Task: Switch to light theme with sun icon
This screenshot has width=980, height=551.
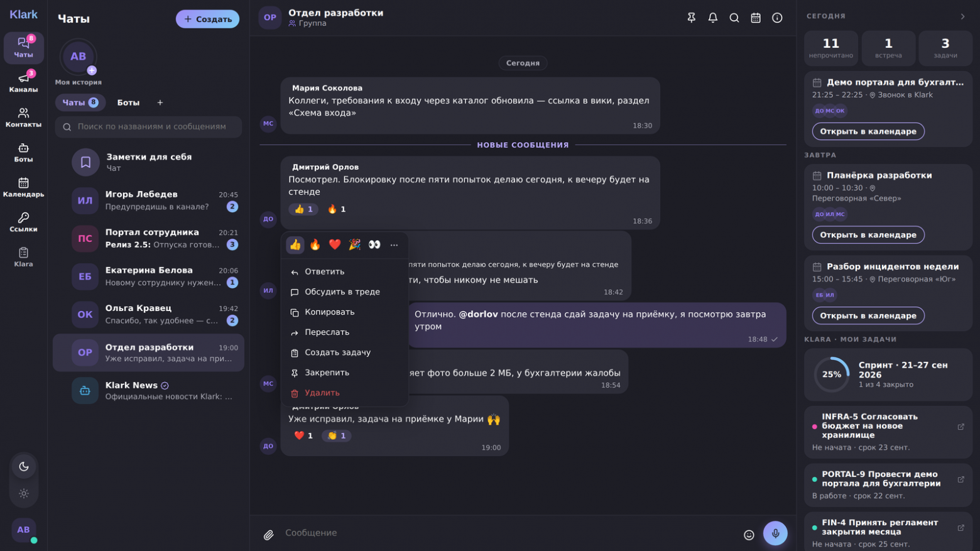Action: (x=24, y=493)
